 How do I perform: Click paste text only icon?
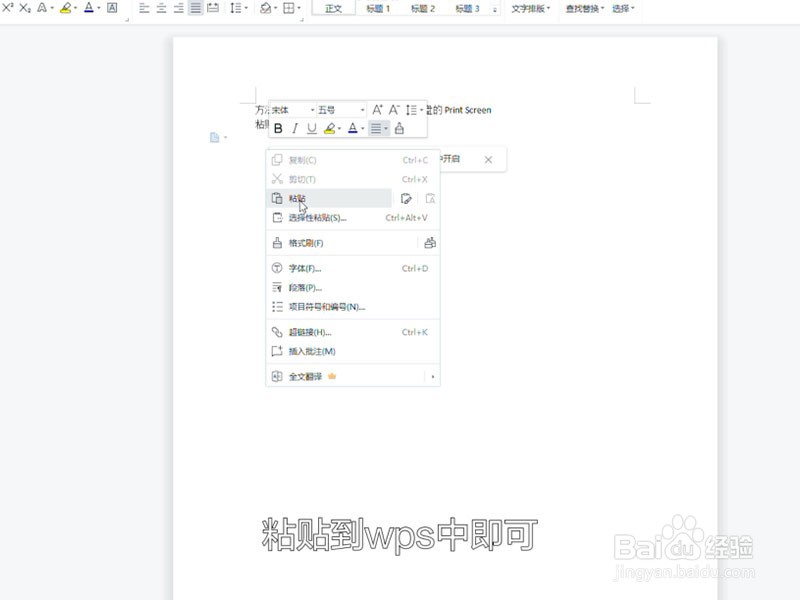(x=430, y=198)
